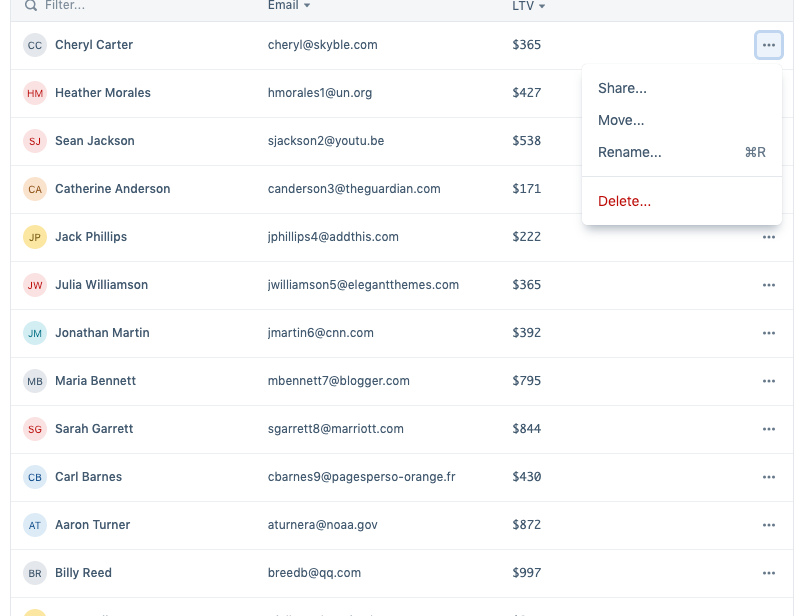The height and width of the screenshot is (616, 796).
Task: Click the CC avatar for Cheryl Carter
Action: (x=35, y=45)
